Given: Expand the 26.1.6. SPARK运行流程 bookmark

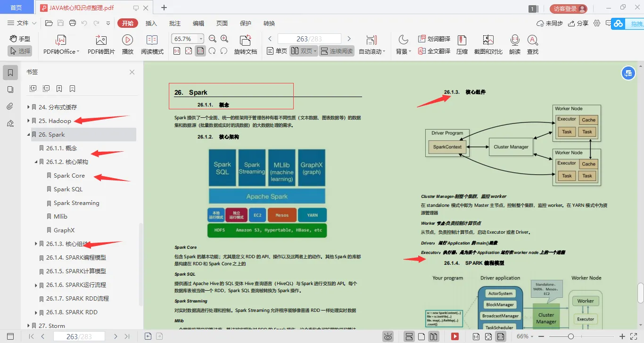Looking at the screenshot, I should click(x=36, y=285).
